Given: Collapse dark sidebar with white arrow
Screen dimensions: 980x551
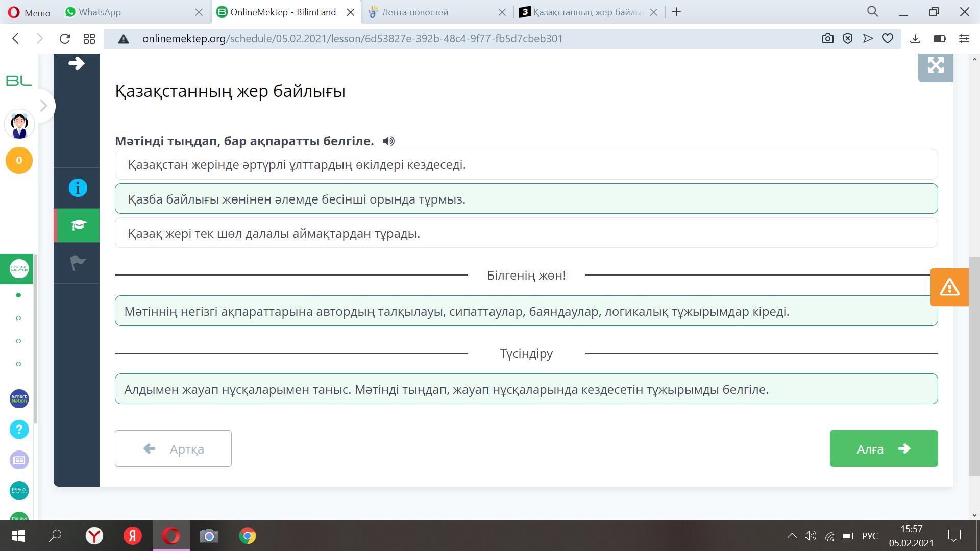Looking at the screenshot, I should [77, 64].
